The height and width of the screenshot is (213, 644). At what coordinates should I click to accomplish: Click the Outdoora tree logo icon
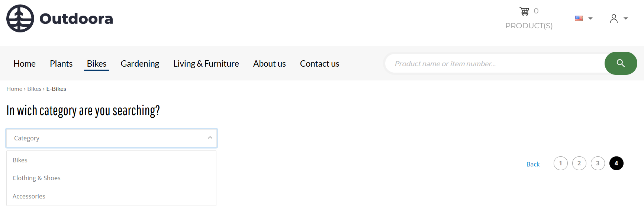[x=20, y=19]
